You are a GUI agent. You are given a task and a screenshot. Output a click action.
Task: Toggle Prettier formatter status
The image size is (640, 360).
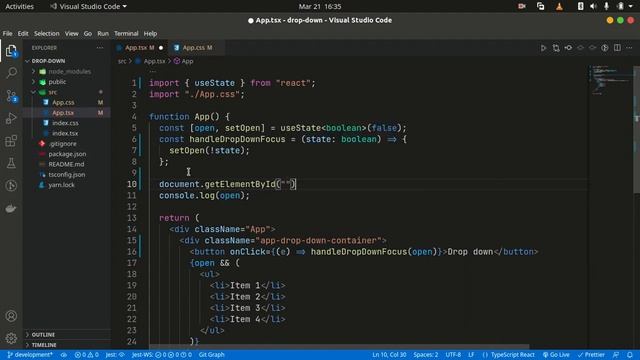coord(591,355)
